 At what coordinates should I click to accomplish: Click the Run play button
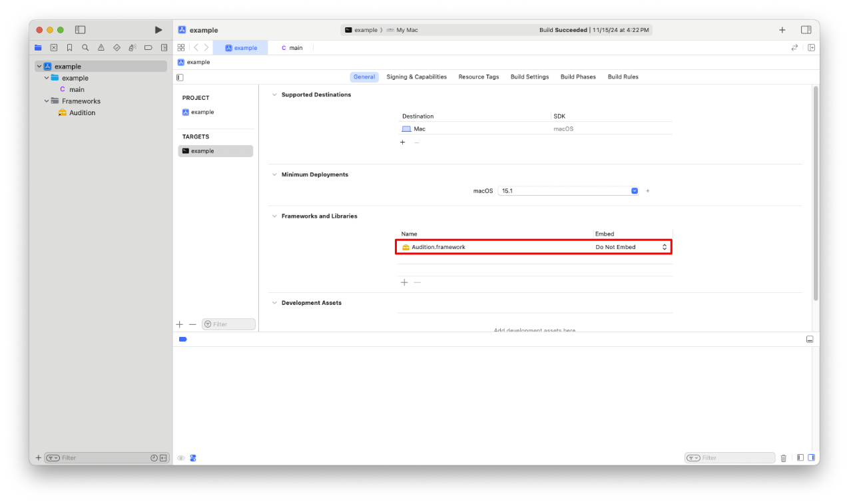pos(158,30)
